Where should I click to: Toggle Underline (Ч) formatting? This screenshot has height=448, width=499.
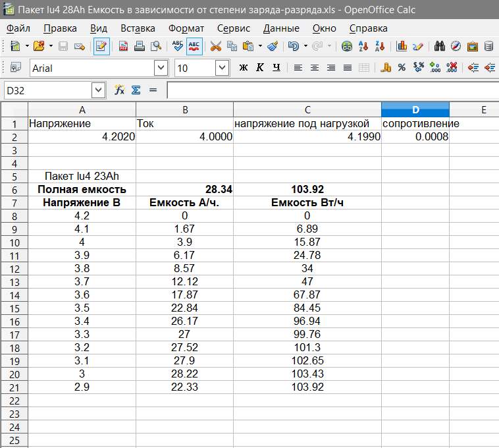pos(276,67)
